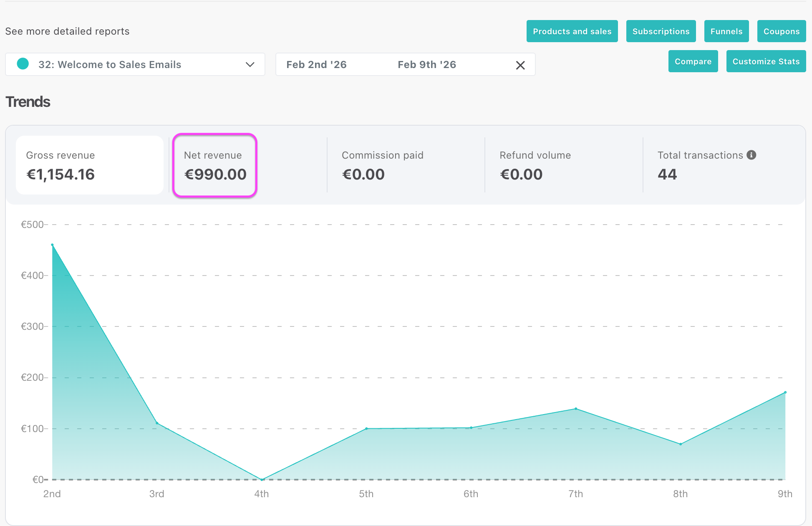Click the Customize Stats button
This screenshot has width=812, height=526.
point(766,61)
